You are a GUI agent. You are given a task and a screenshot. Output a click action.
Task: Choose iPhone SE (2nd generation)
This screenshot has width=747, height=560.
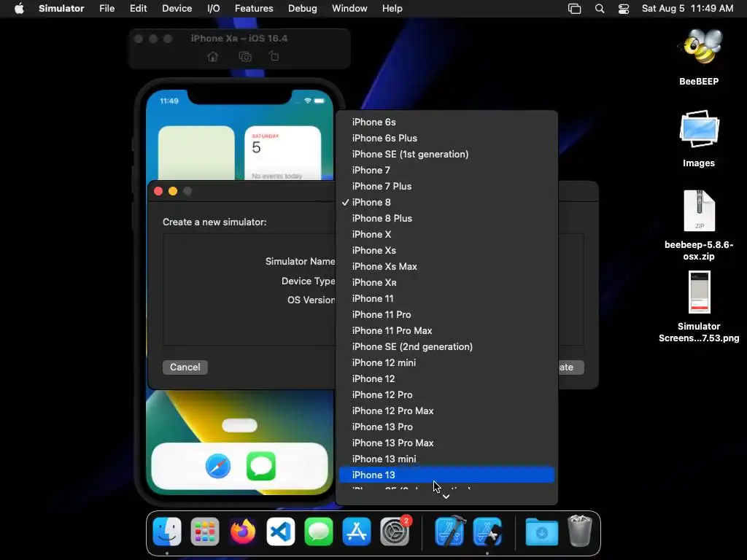pyautogui.click(x=446, y=346)
